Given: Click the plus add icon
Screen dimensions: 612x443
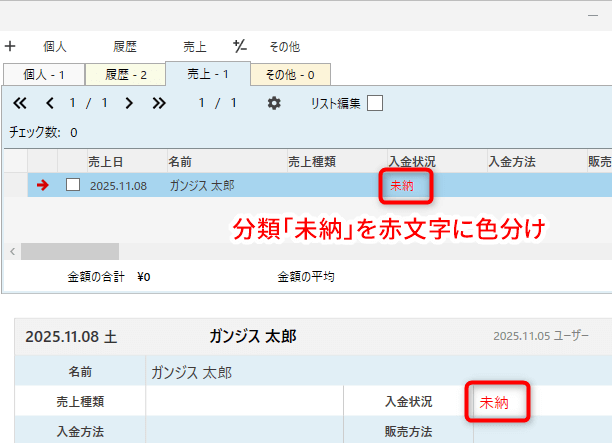Looking at the screenshot, I should tap(10, 46).
